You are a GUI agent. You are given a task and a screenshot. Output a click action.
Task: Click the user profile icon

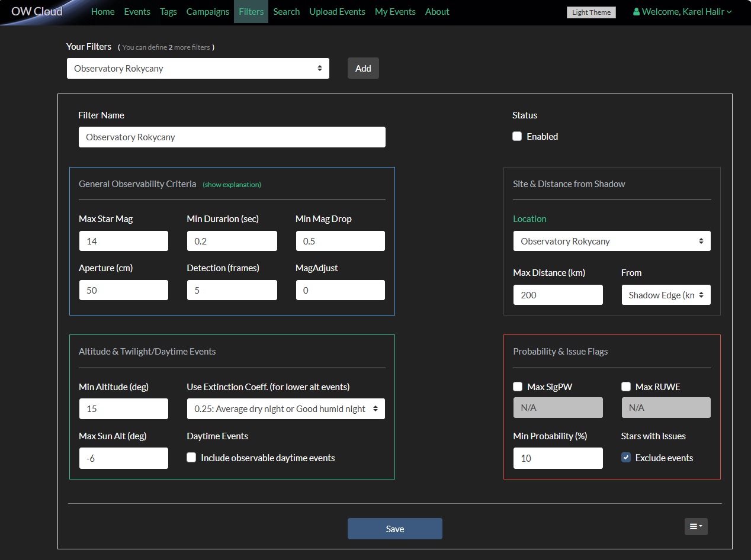pyautogui.click(x=636, y=12)
